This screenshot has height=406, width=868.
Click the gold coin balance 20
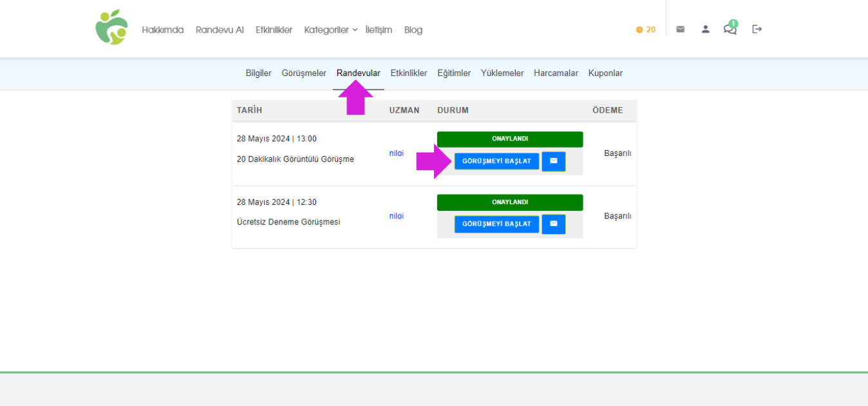[x=646, y=30]
